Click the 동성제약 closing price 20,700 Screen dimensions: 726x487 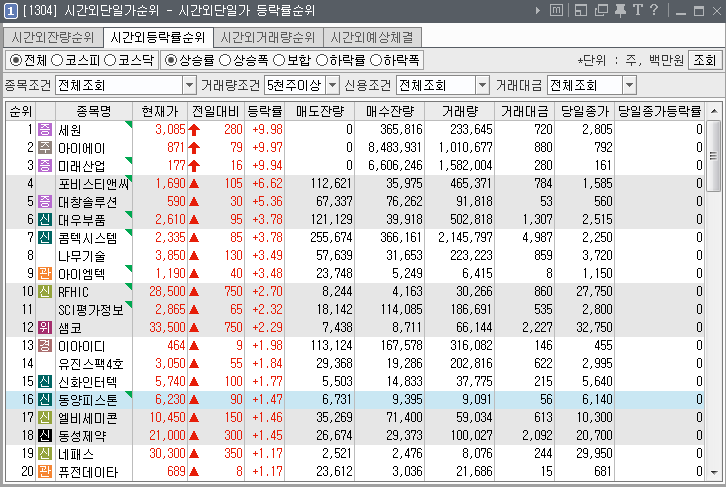point(594,436)
